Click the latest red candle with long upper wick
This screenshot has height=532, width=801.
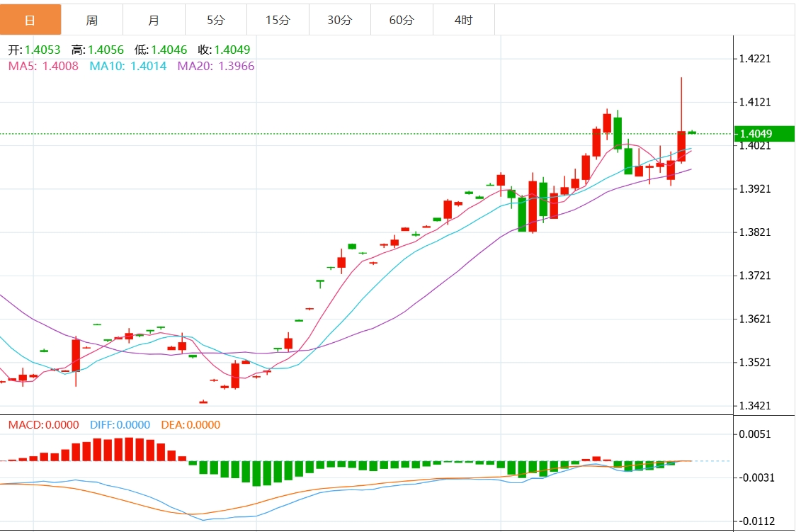tap(681, 146)
